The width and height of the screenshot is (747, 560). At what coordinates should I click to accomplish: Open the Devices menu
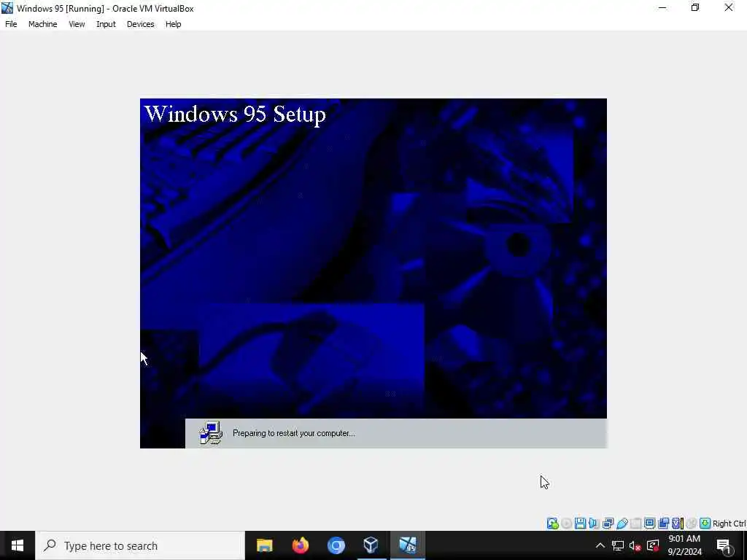(x=141, y=24)
